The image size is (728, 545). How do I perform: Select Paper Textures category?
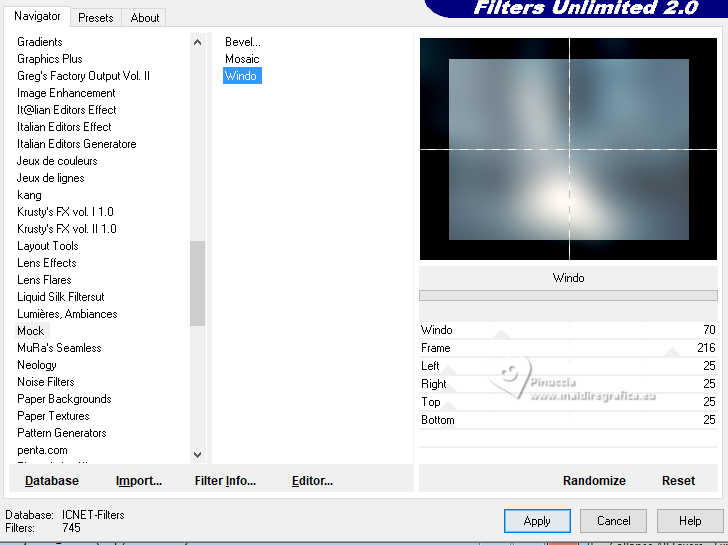[53, 416]
